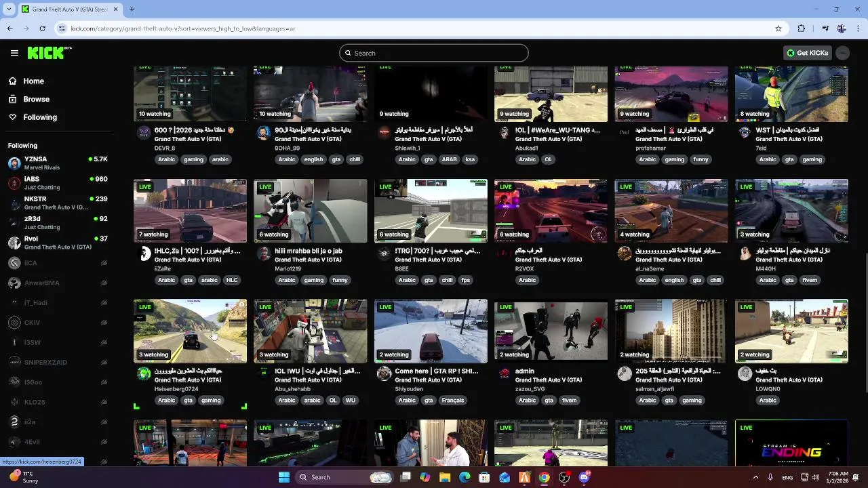Open zR3d channel in Following list
The image size is (868, 488).
pyautogui.click(x=58, y=223)
